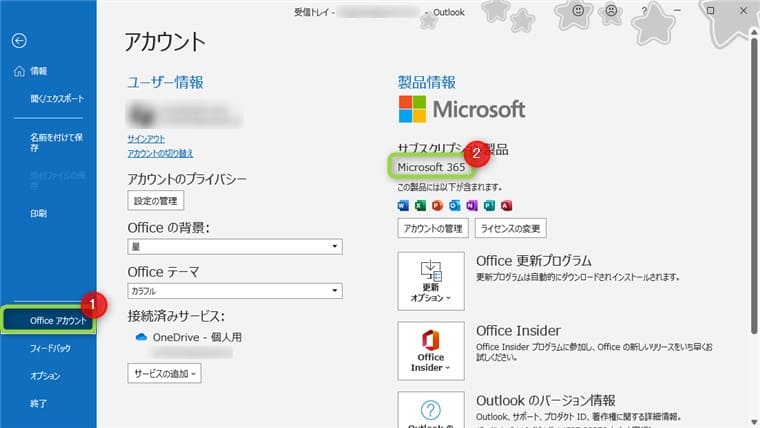Click the ライセンスの変更 button
760x428 pixels.
(x=510, y=228)
